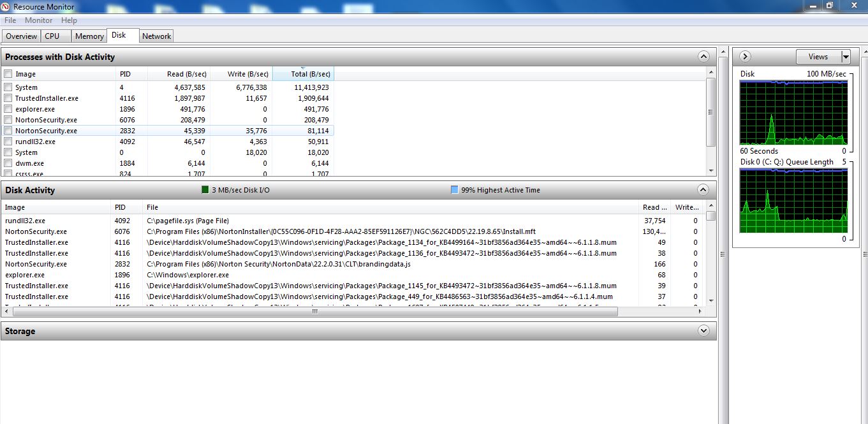Screen dimensions: 868x424
Task: Click the Views button
Action: tap(818, 57)
